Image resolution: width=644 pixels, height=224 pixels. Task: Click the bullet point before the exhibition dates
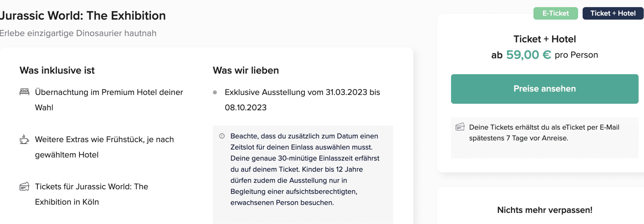click(x=215, y=92)
